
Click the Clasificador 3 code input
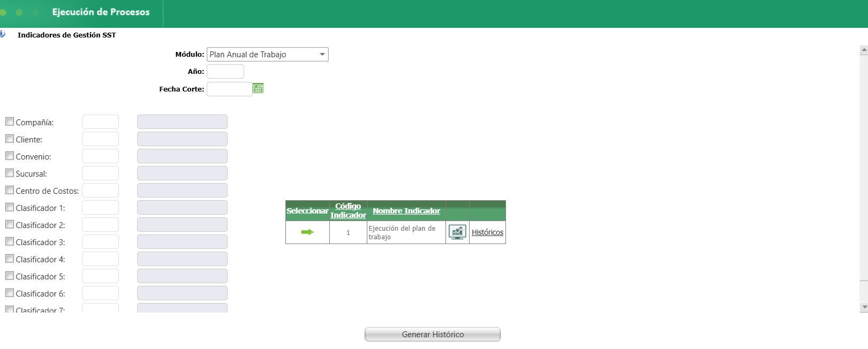(100, 241)
